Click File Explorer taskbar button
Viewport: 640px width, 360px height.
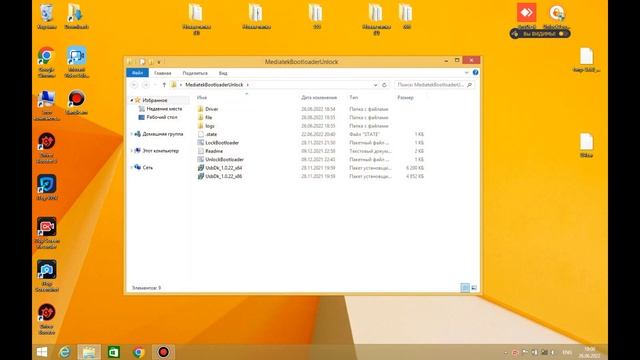coord(89,352)
